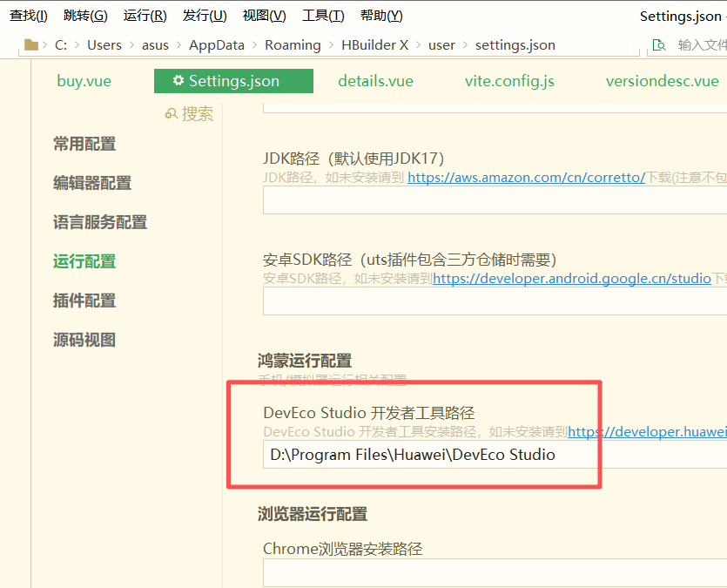Click the Chrome浏览器安装路径 input field

[x=495, y=572]
